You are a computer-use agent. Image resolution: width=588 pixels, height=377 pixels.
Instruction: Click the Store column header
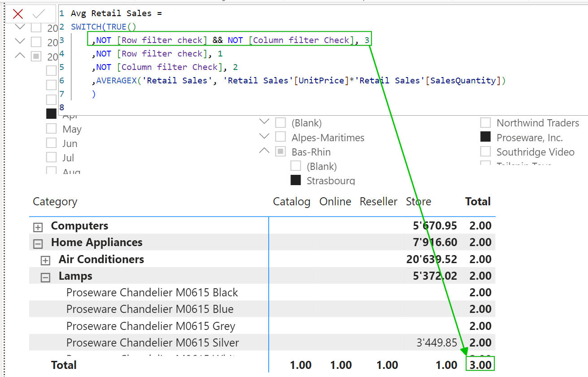coord(418,202)
